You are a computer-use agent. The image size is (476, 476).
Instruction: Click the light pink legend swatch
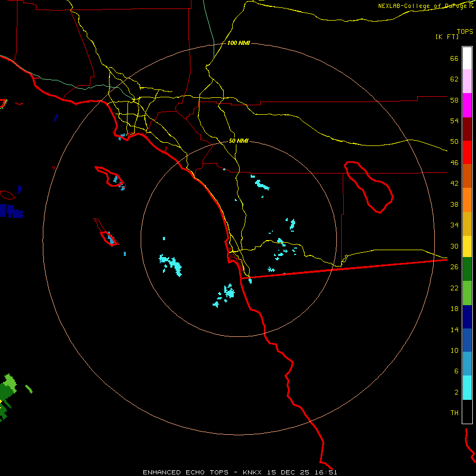coord(467,81)
